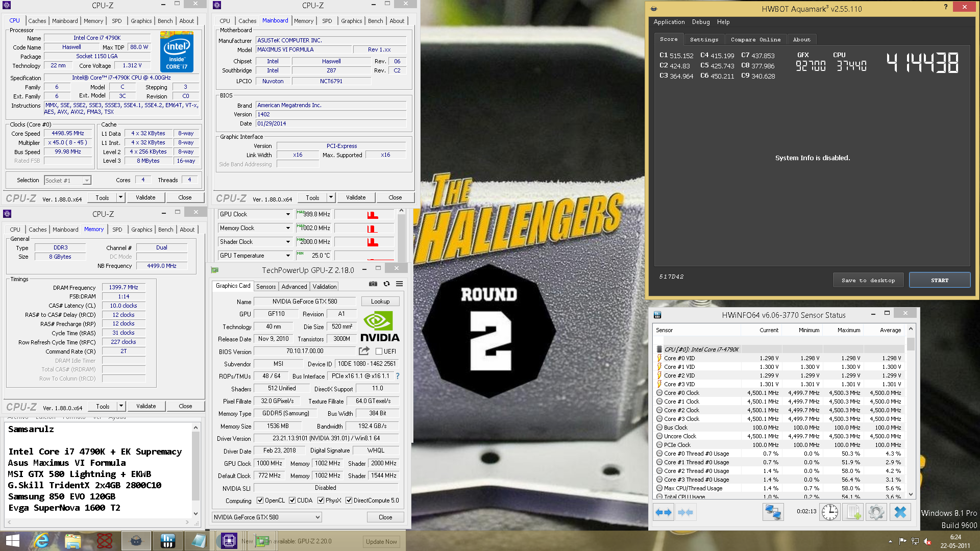Open Compare Online tab in Aquamark

click(x=755, y=39)
